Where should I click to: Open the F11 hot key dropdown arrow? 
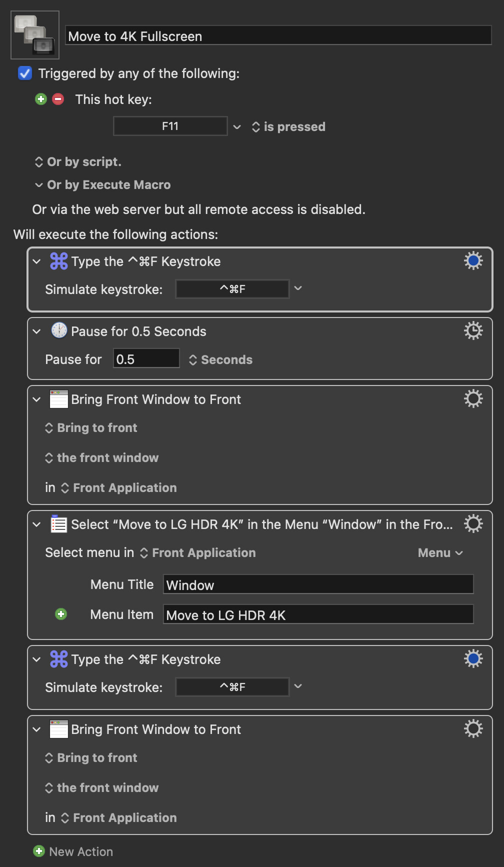point(237,126)
